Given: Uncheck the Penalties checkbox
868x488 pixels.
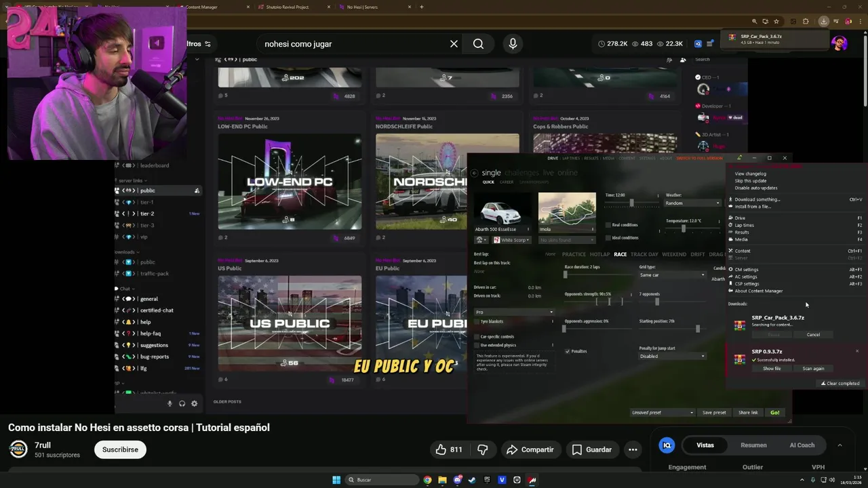Looking at the screenshot, I should [x=568, y=351].
